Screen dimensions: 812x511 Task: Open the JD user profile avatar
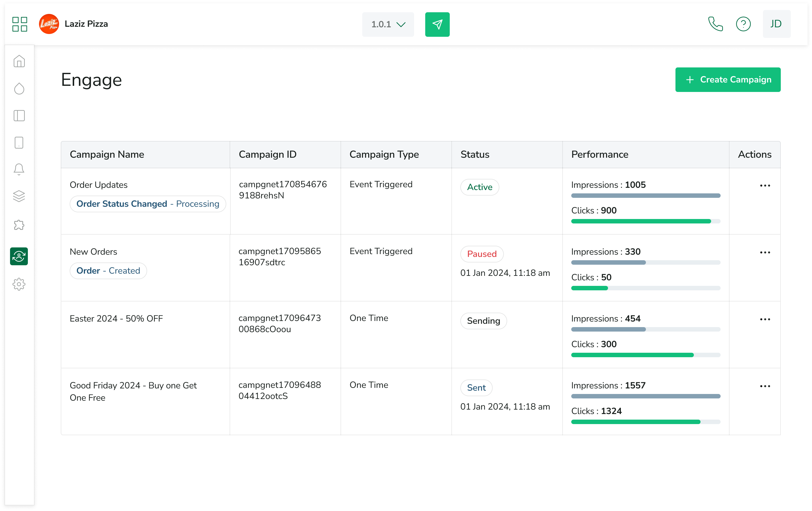click(776, 24)
